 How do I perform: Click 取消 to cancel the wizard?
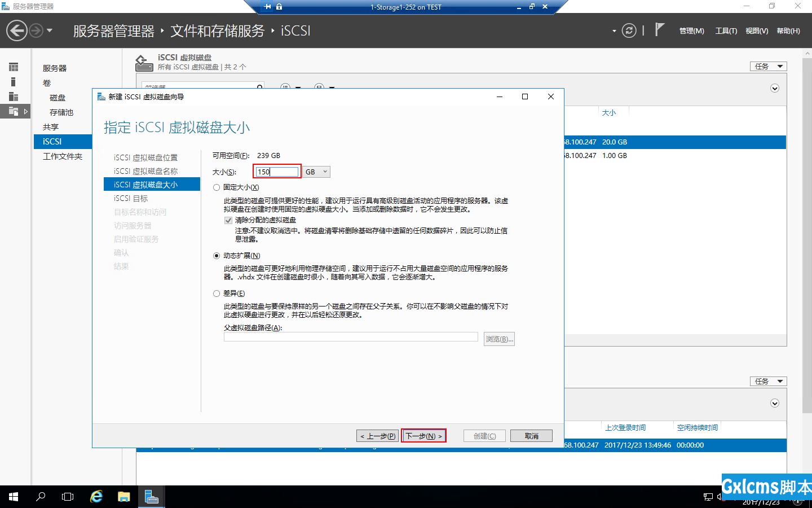click(531, 436)
